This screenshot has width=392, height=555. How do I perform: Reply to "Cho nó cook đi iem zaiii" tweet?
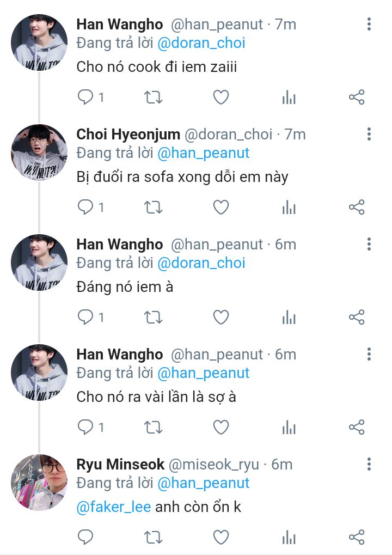point(85,97)
